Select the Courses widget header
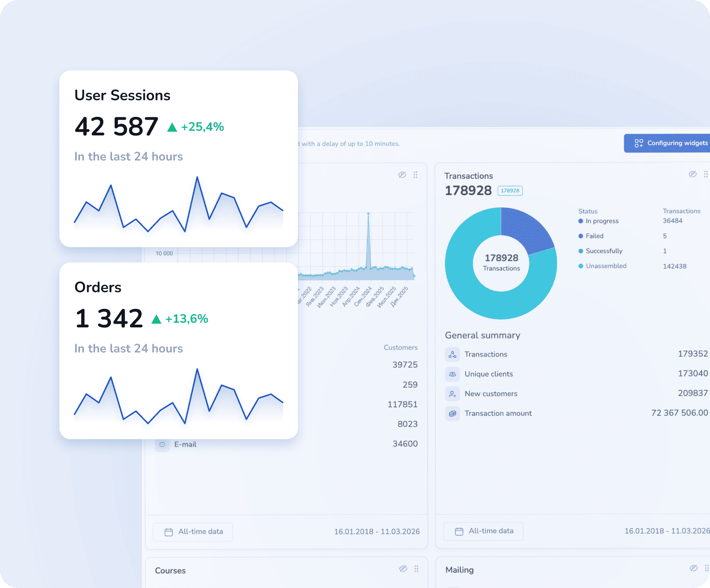This screenshot has width=710, height=588. click(x=170, y=571)
